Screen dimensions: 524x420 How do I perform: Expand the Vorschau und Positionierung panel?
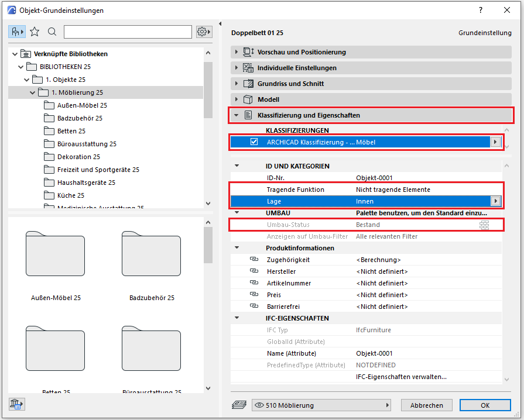tap(236, 52)
